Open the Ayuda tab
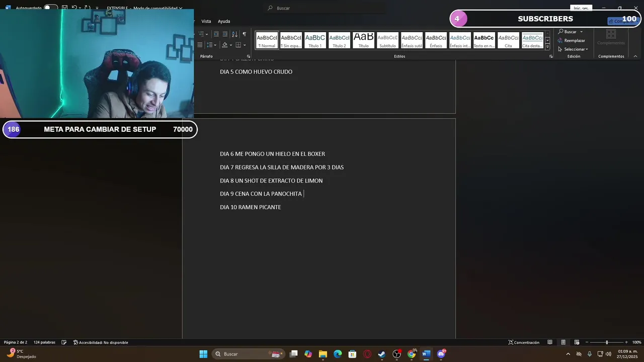The image size is (644, 362). tap(224, 21)
